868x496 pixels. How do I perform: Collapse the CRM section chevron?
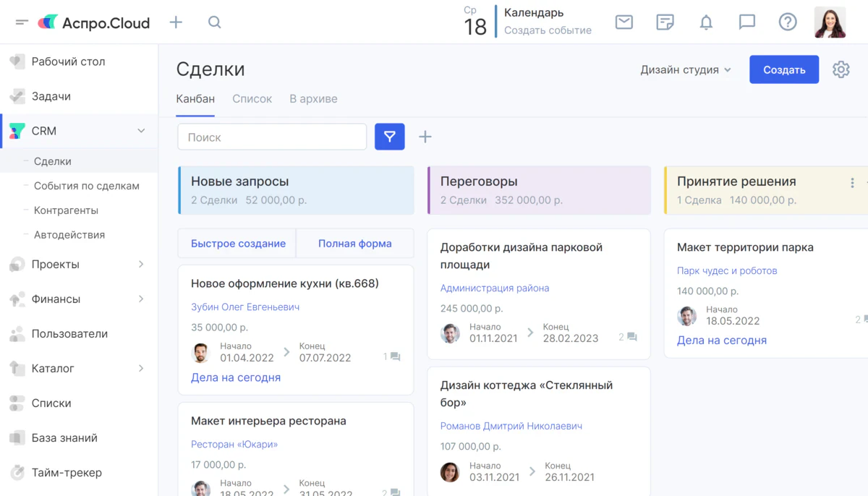[x=141, y=131]
